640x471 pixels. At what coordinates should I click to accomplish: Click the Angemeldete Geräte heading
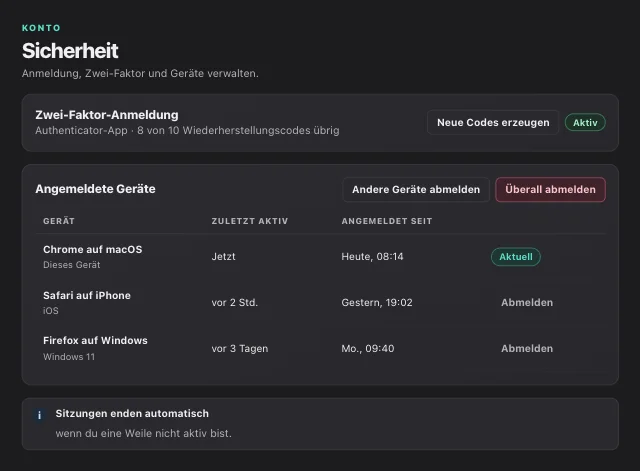(95, 189)
